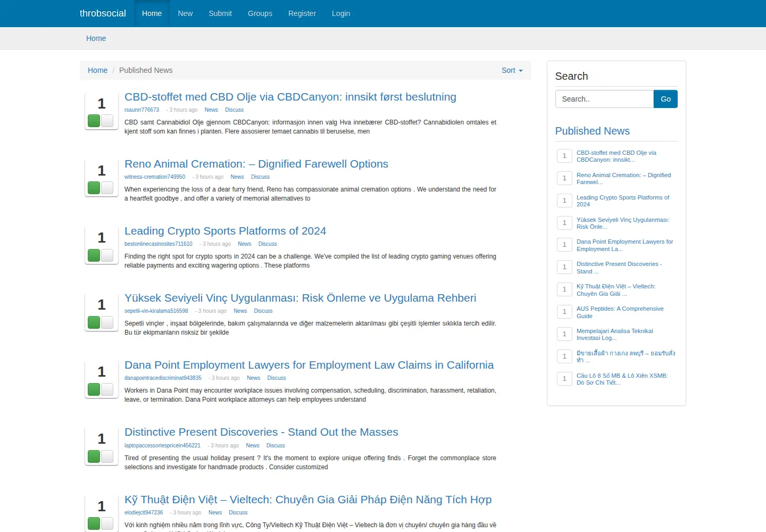Open user profile elodiejclt947236
The width and height of the screenshot is (766, 532).
point(144,512)
